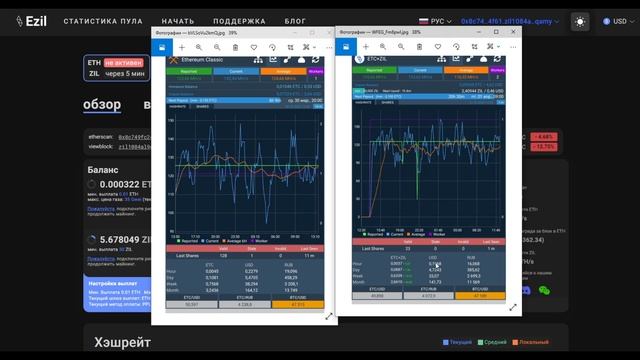Click the Ezil logo

coord(31,21)
